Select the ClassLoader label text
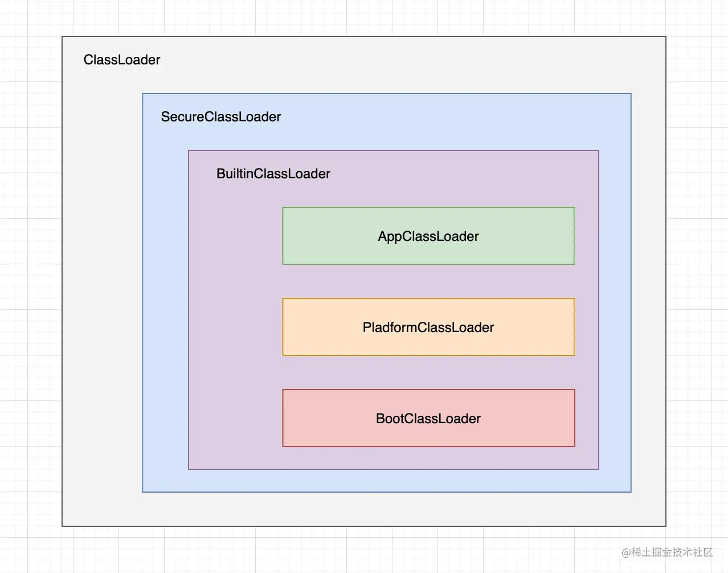This screenshot has width=728, height=573. tap(122, 60)
